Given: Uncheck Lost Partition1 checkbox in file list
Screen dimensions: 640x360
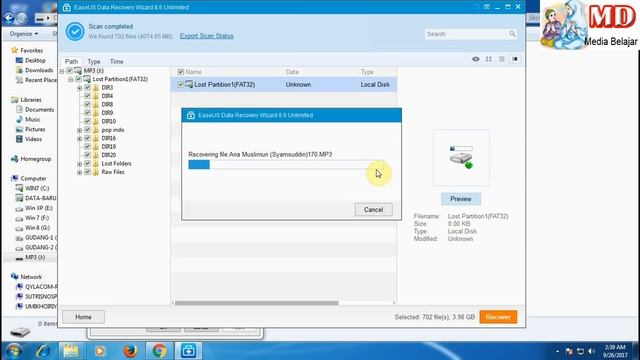Looking at the screenshot, I should coord(180,84).
